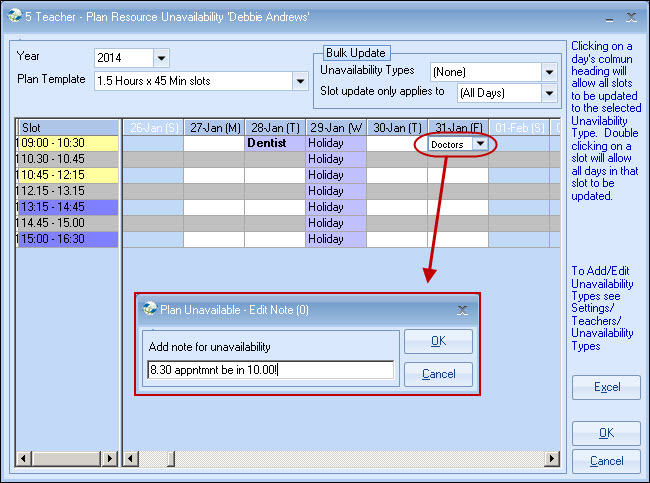650x483 pixels.
Task: Open the Year dropdown
Action: tap(162, 57)
